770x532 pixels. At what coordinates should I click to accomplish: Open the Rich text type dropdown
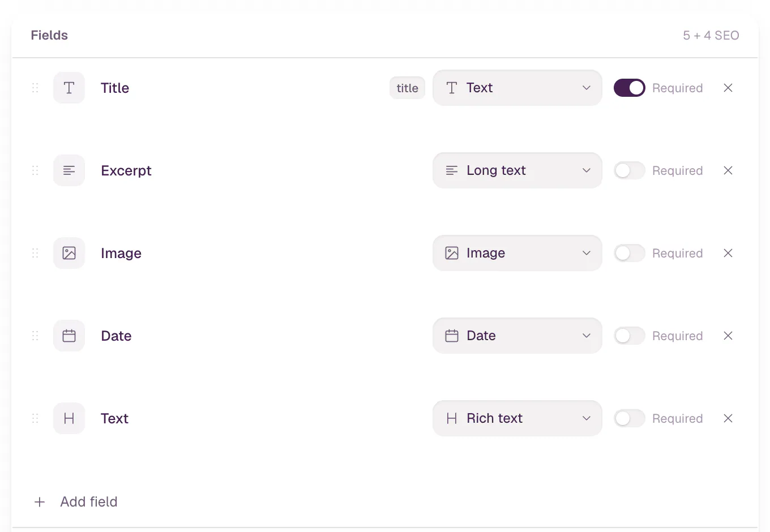coord(517,418)
